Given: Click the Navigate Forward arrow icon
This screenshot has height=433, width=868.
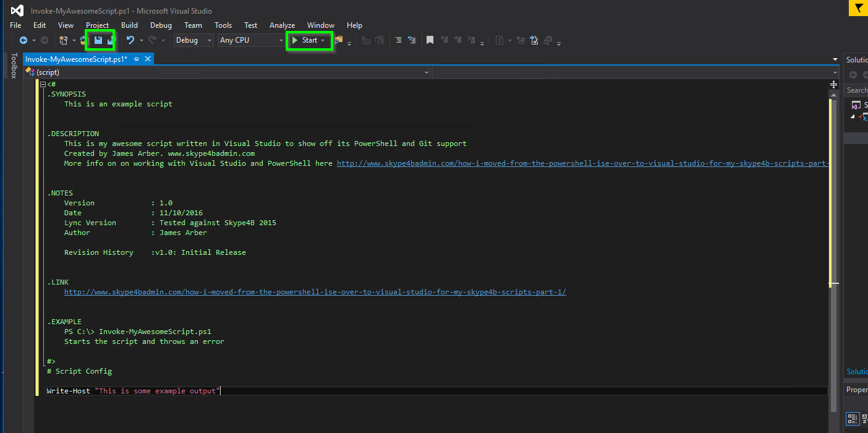Looking at the screenshot, I should click(44, 40).
